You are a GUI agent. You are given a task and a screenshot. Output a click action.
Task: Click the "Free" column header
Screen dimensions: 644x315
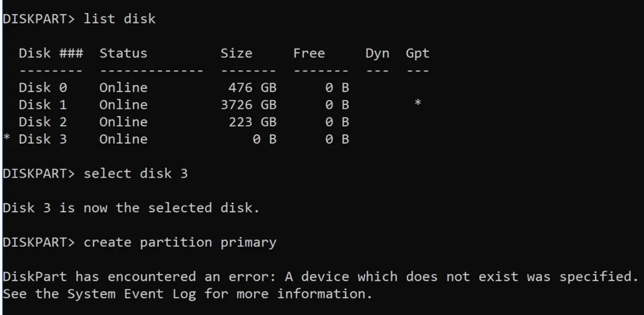(309, 53)
